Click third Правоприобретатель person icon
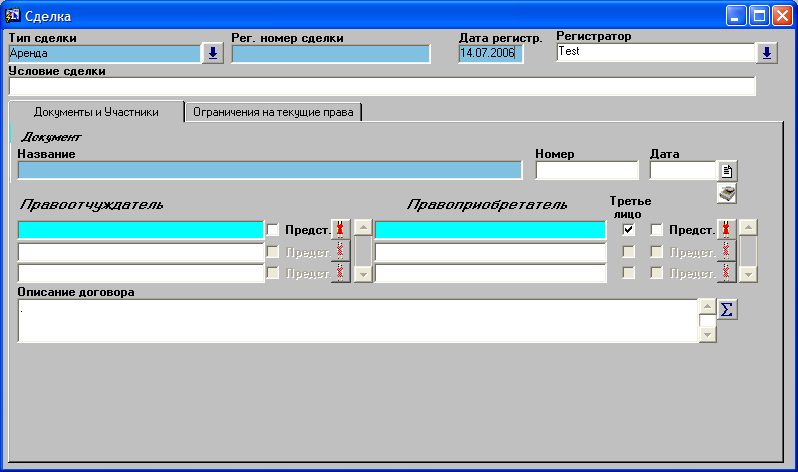798x472 pixels. click(x=726, y=272)
